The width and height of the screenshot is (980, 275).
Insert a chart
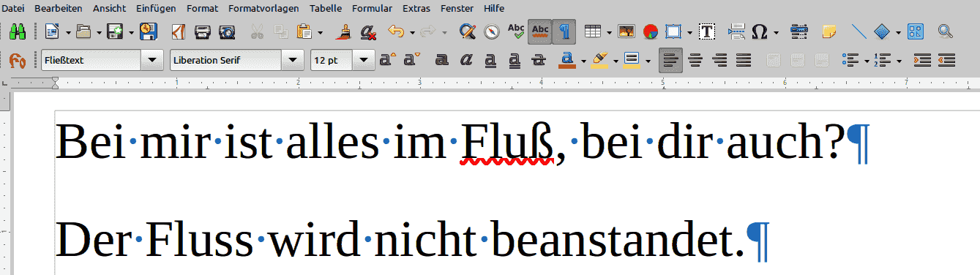pos(651,31)
